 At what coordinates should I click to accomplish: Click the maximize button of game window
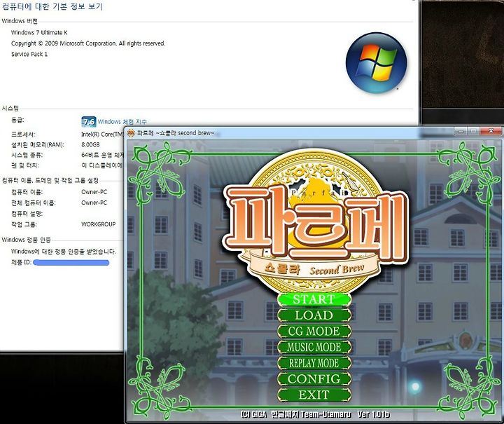coord(473,131)
